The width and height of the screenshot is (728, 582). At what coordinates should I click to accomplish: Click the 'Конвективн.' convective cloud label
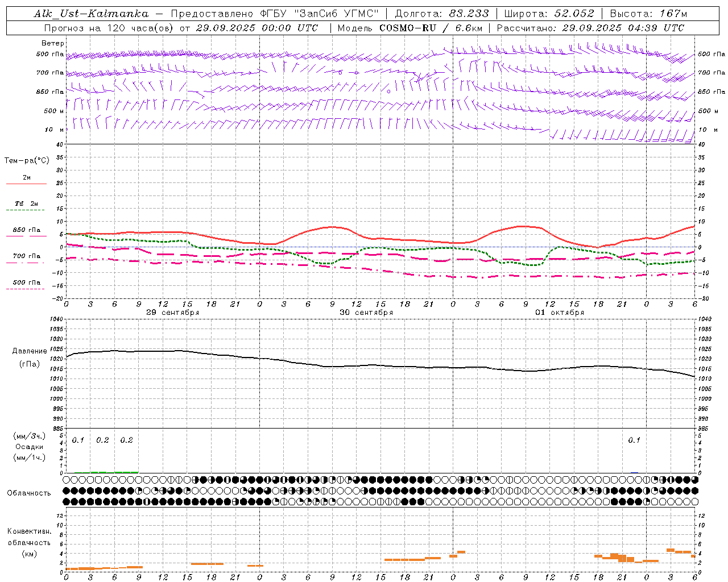tap(30, 531)
